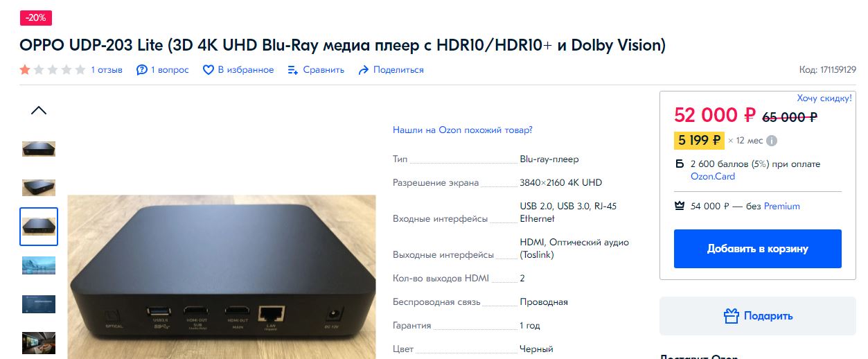Open the Нашли на Ozon похожий товар link

point(463,130)
